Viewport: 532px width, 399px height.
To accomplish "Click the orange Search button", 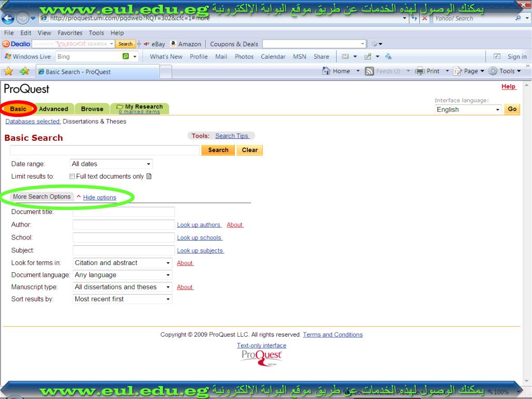I will click(x=218, y=150).
